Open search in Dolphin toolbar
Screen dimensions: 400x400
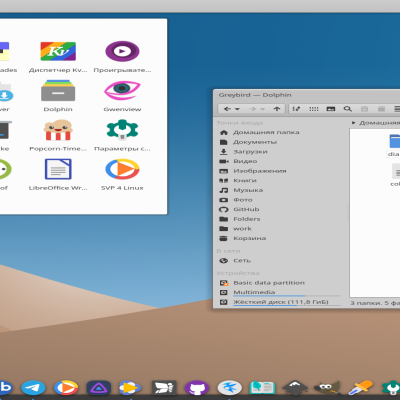tap(348, 109)
